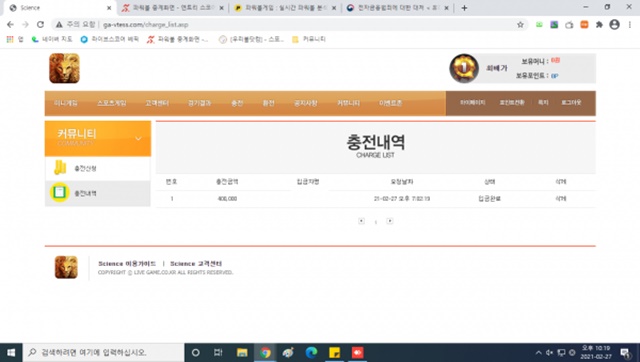Open the Chrome three-dot menu
The image size is (640, 362).
(630, 24)
